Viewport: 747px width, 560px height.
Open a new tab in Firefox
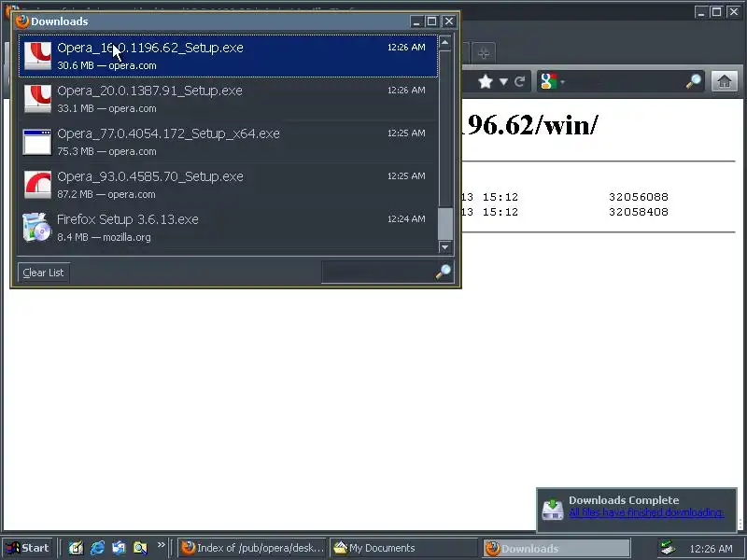[x=484, y=53]
